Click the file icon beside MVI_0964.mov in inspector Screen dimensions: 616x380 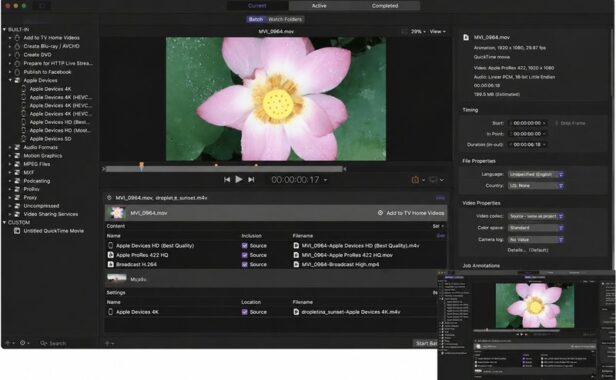click(x=466, y=37)
